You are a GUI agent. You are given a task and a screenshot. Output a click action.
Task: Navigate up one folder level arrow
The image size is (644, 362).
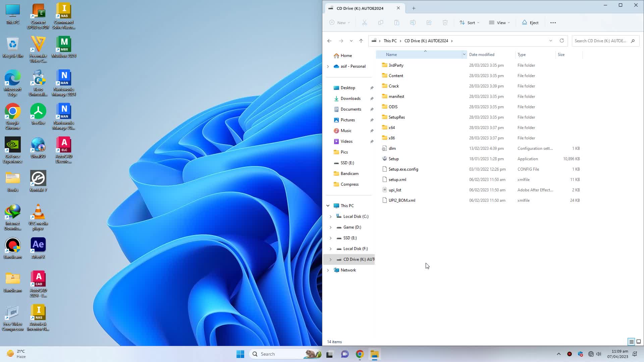(x=361, y=41)
